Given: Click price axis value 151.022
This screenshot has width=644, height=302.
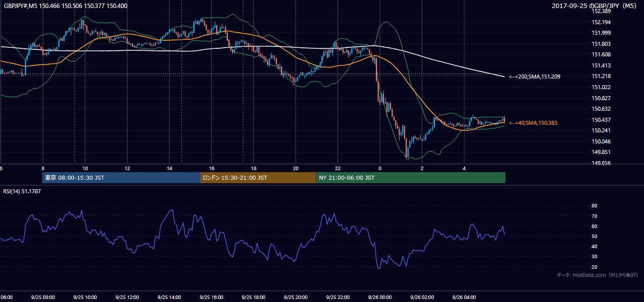Looking at the screenshot, I should point(601,87).
